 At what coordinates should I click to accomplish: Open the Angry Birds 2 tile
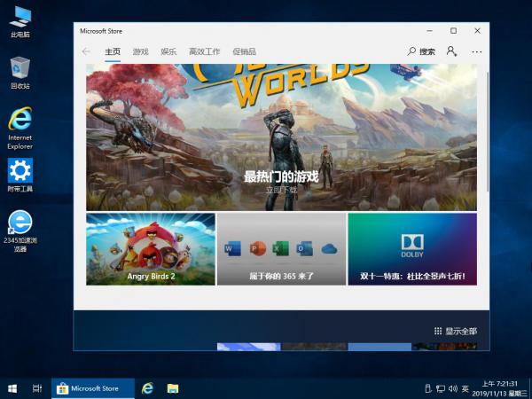[x=151, y=249]
